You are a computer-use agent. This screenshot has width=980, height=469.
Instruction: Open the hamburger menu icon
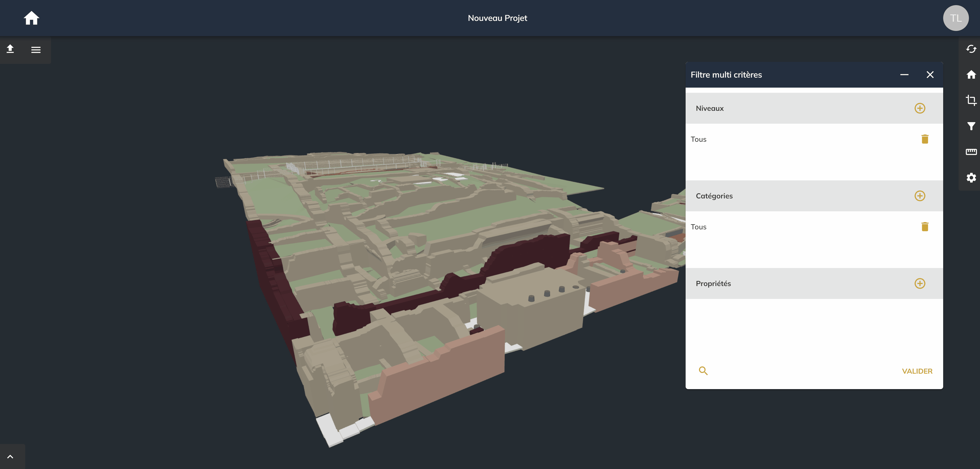(x=36, y=50)
